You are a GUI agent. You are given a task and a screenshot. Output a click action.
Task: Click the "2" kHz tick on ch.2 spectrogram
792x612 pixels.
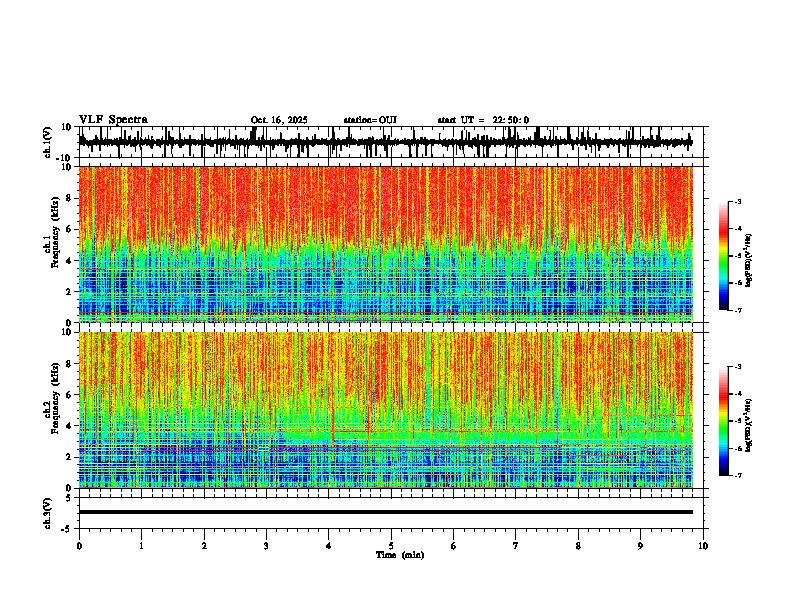70,457
